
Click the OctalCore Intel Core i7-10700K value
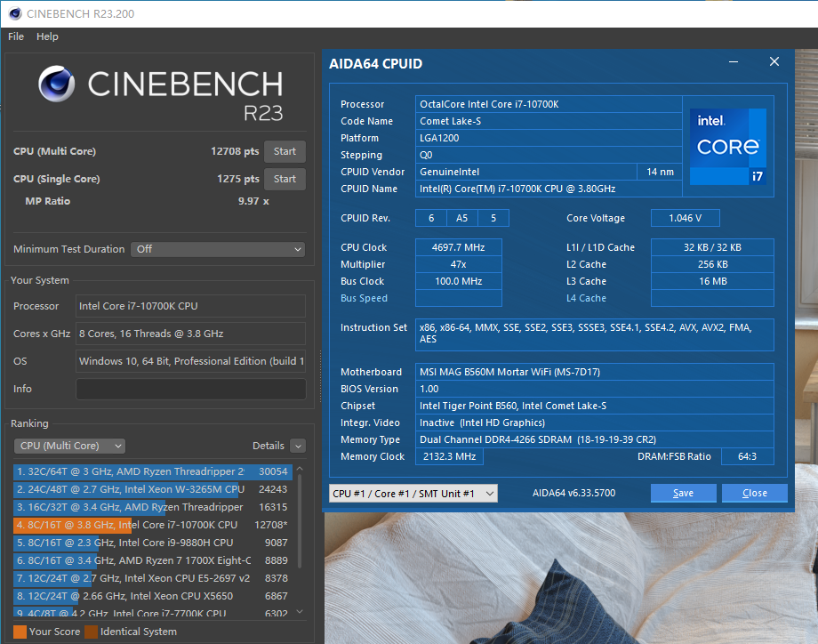pyautogui.click(x=549, y=104)
